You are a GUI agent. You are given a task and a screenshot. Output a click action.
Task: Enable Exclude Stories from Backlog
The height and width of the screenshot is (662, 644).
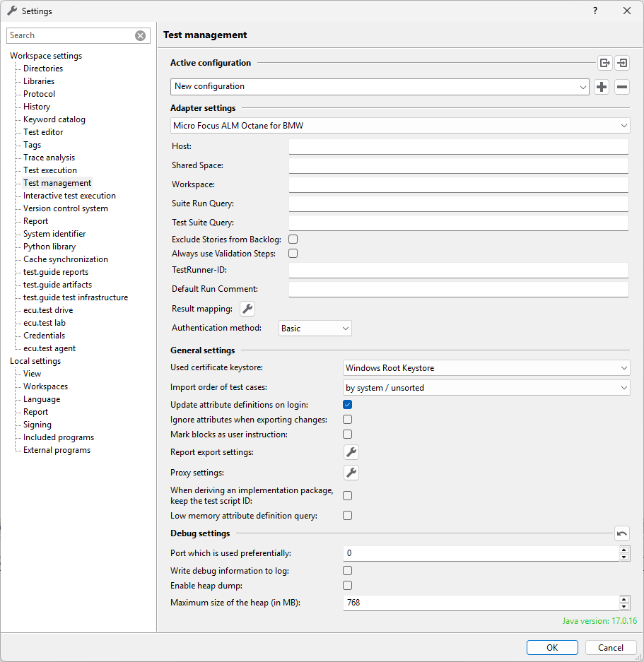point(293,240)
